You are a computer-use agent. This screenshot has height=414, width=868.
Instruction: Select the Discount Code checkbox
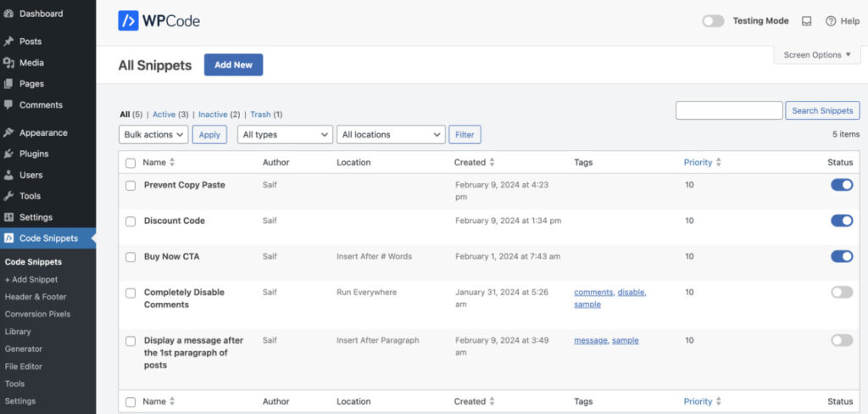pos(131,221)
